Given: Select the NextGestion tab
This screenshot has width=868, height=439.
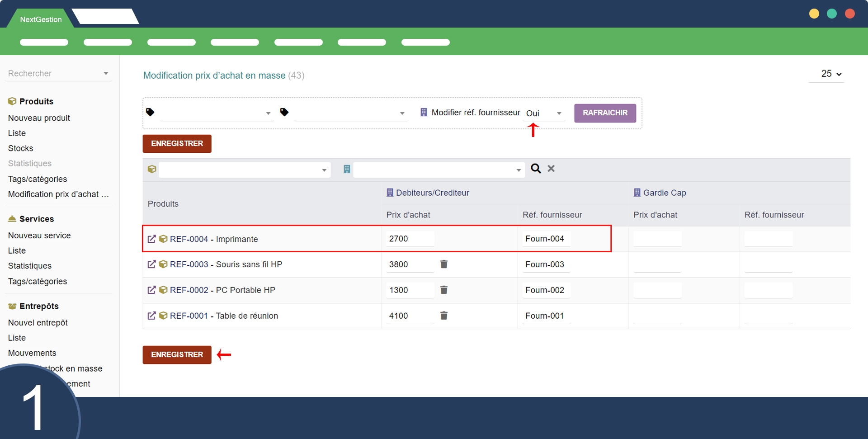Looking at the screenshot, I should [41, 19].
